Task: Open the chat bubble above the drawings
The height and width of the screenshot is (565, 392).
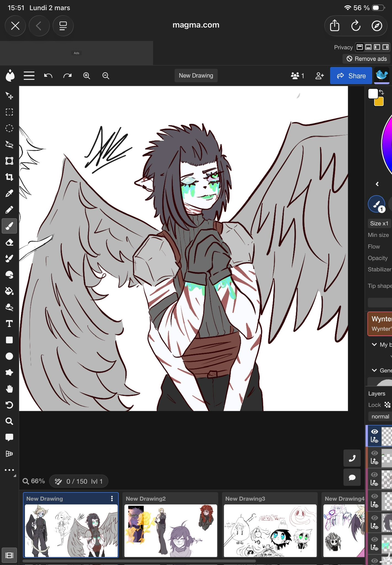Action: click(352, 477)
